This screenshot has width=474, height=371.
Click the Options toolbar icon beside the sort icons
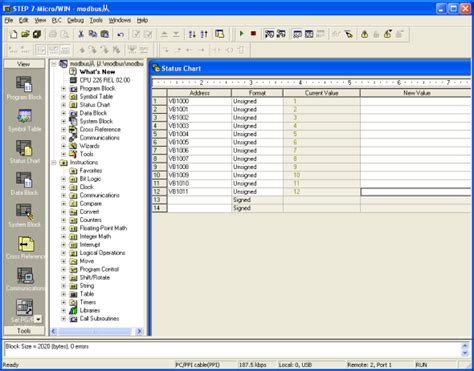219,34
